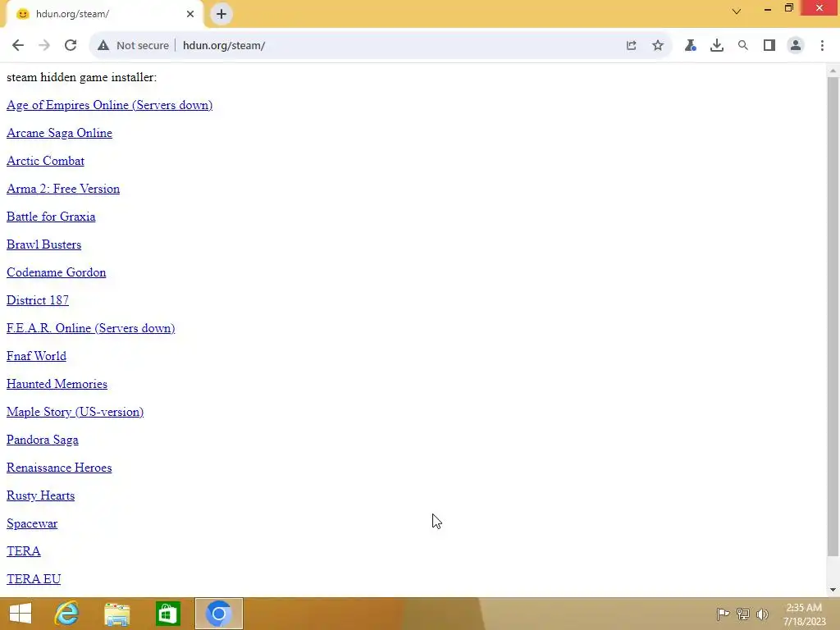Open the F.E.A.R. Online link

tap(90, 328)
